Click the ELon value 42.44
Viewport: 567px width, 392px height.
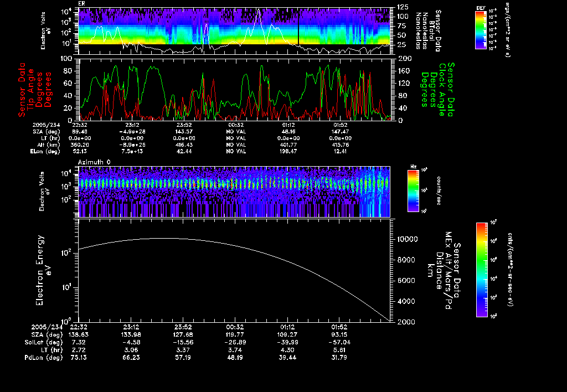(x=184, y=152)
